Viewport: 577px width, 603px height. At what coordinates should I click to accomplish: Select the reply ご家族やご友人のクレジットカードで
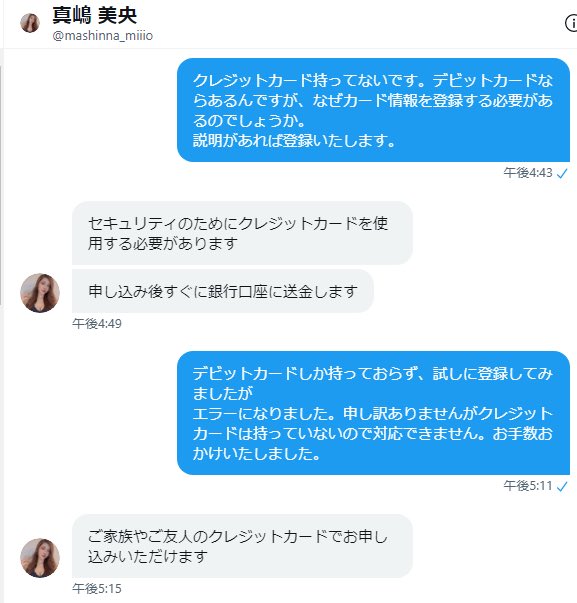pyautogui.click(x=242, y=546)
